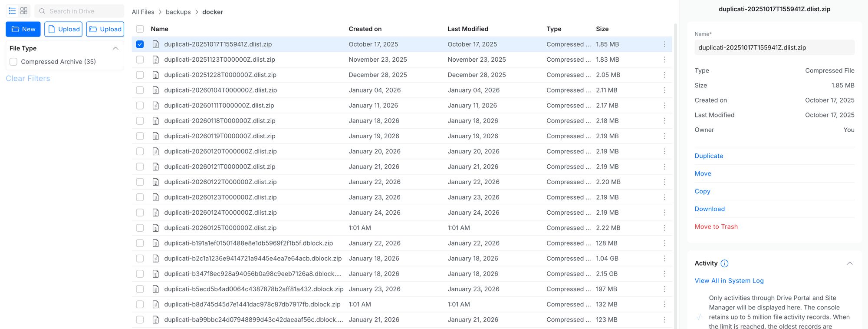Open row actions for duplicati-20260122T000000Z.dlist.zip

(x=664, y=182)
